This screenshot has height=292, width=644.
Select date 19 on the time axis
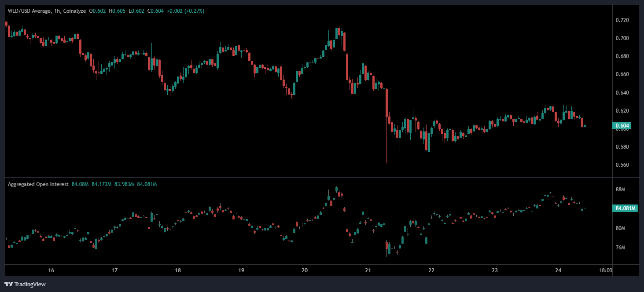tap(241, 270)
